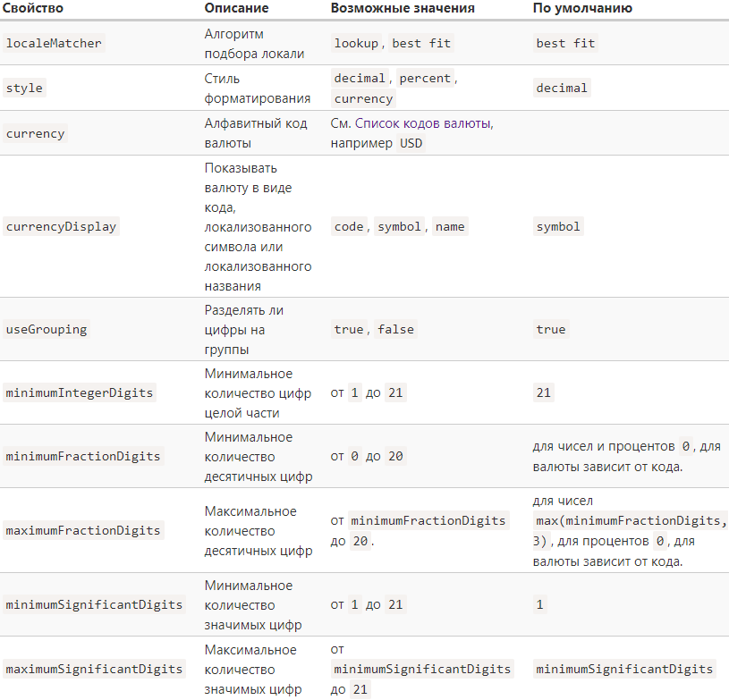Click the "Описание" column header

click(236, 8)
